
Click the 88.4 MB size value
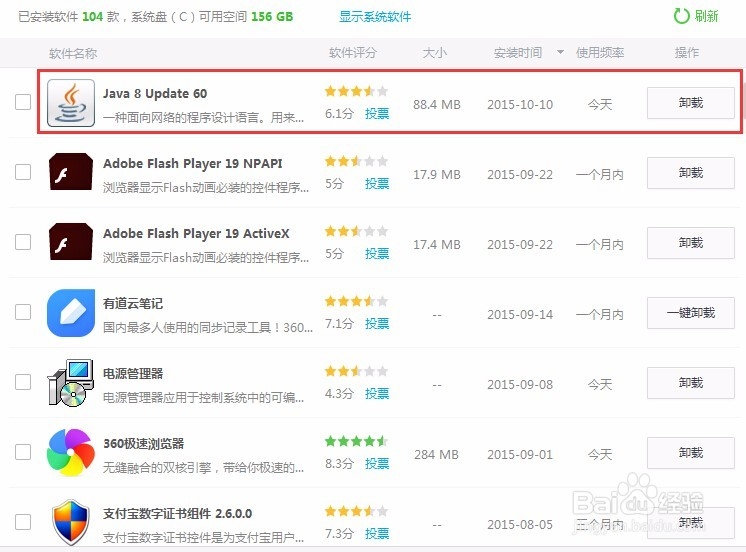(x=437, y=105)
